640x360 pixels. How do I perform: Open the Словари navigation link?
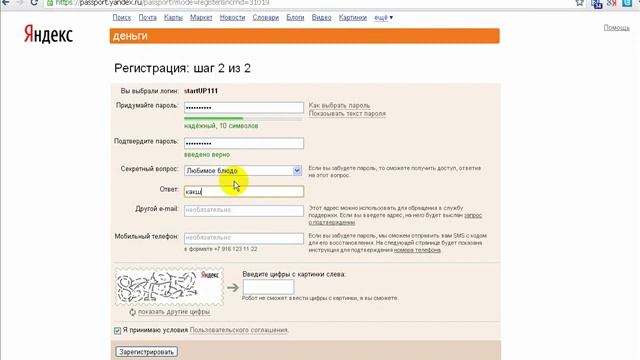tap(265, 18)
